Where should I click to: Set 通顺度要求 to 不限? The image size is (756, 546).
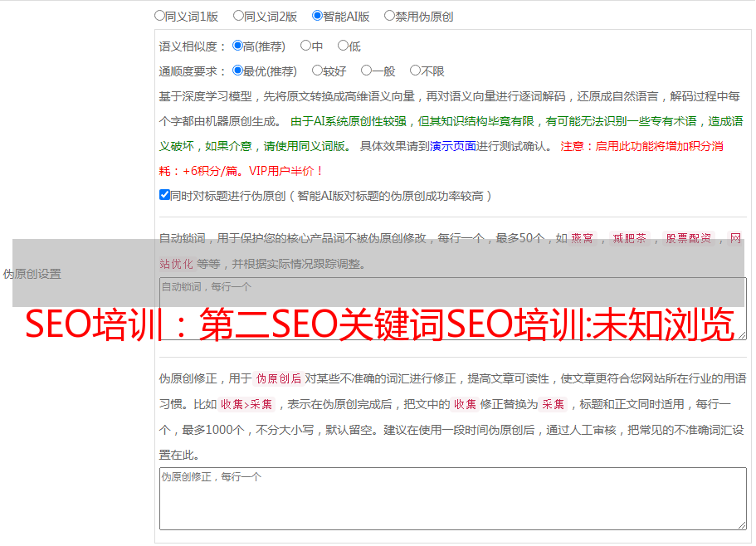pos(415,71)
